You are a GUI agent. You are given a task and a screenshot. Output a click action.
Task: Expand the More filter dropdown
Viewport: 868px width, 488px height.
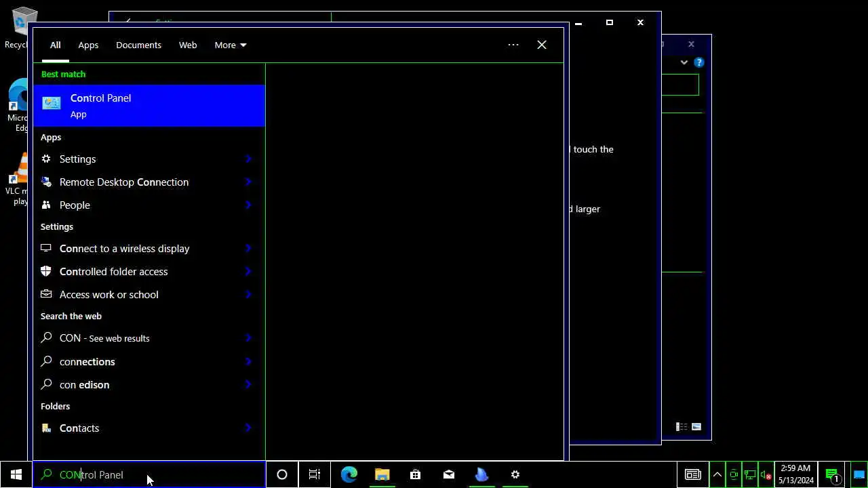tap(231, 45)
